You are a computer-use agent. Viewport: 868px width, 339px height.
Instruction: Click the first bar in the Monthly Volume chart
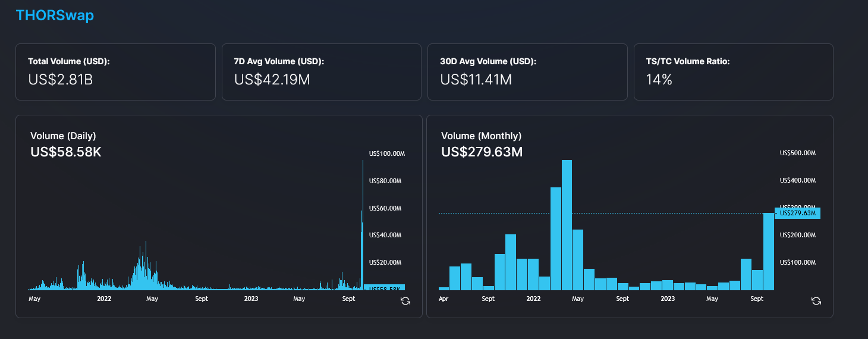tap(444, 288)
